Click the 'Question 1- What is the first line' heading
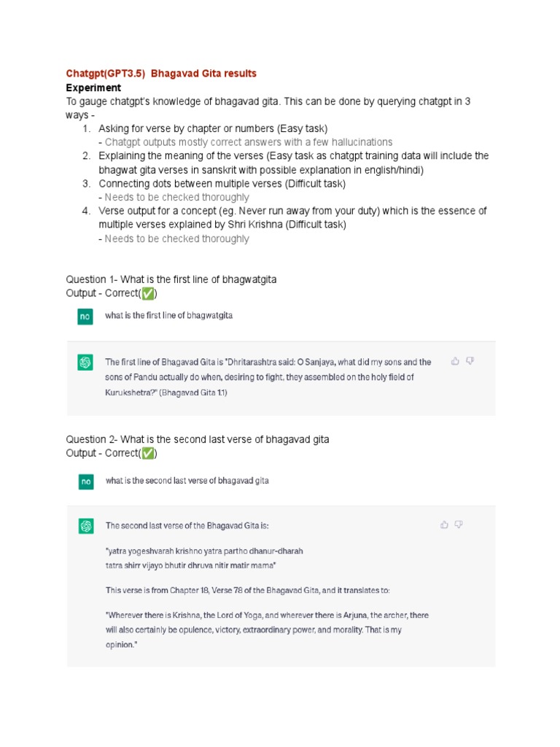The width and height of the screenshot is (560, 747). 171,279
